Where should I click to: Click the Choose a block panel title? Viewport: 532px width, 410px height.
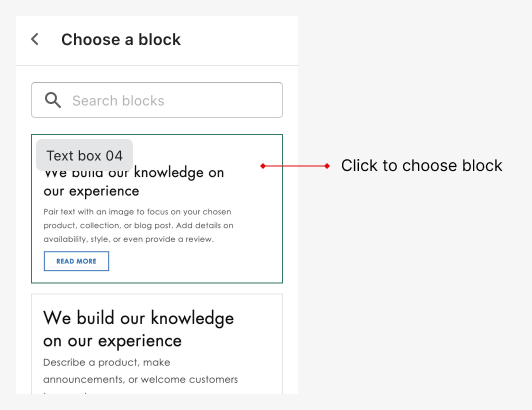point(121,39)
